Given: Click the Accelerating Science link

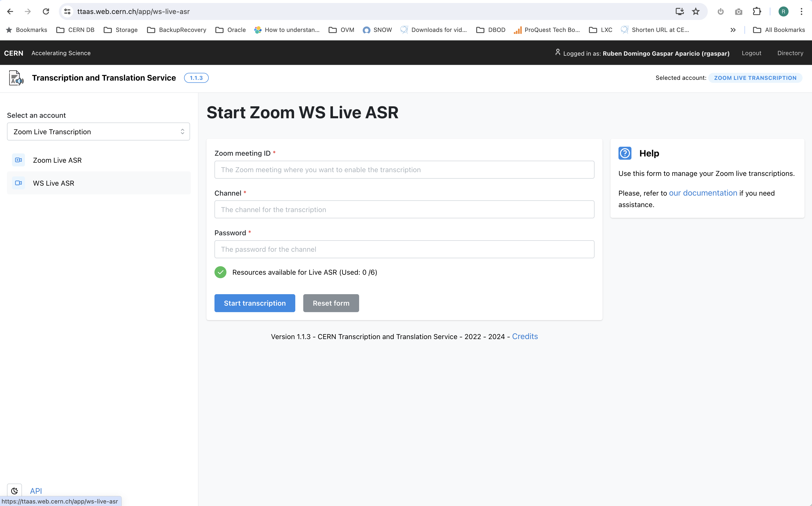Looking at the screenshot, I should point(61,53).
